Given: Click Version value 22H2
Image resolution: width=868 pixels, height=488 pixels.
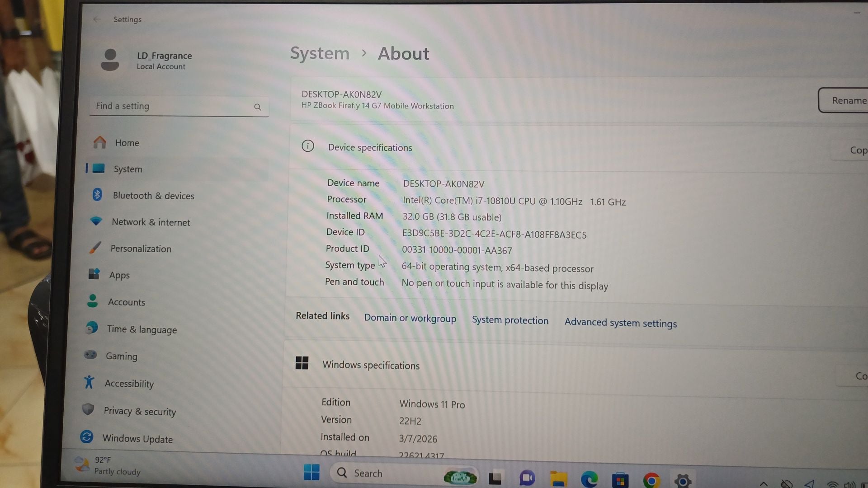Looking at the screenshot, I should (410, 421).
